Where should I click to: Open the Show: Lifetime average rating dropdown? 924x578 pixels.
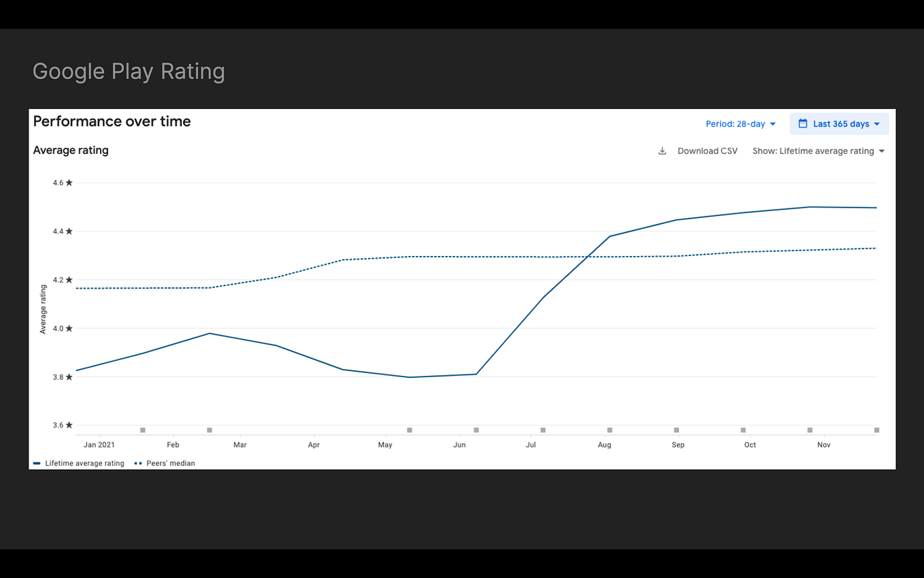(x=818, y=150)
